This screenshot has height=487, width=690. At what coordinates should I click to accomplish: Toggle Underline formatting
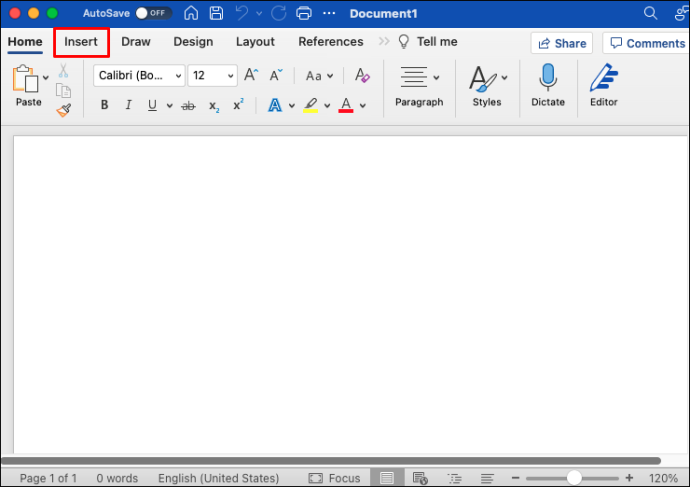coord(152,105)
